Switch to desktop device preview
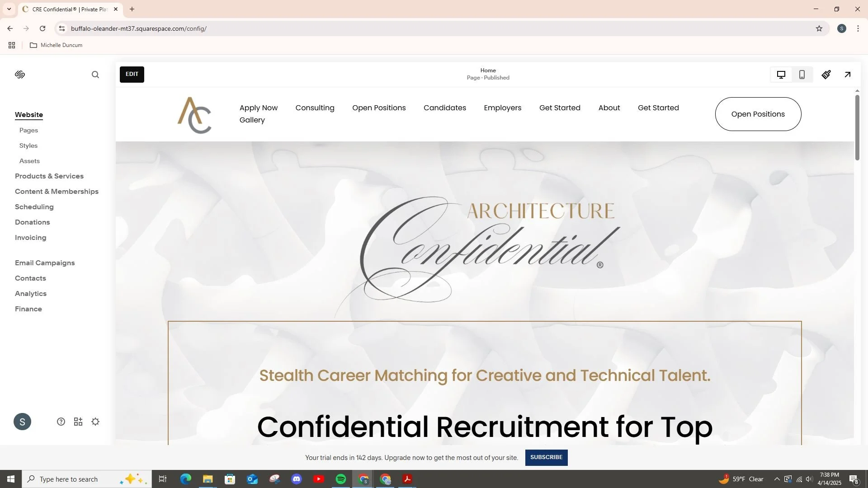The height and width of the screenshot is (488, 868). pyautogui.click(x=781, y=75)
